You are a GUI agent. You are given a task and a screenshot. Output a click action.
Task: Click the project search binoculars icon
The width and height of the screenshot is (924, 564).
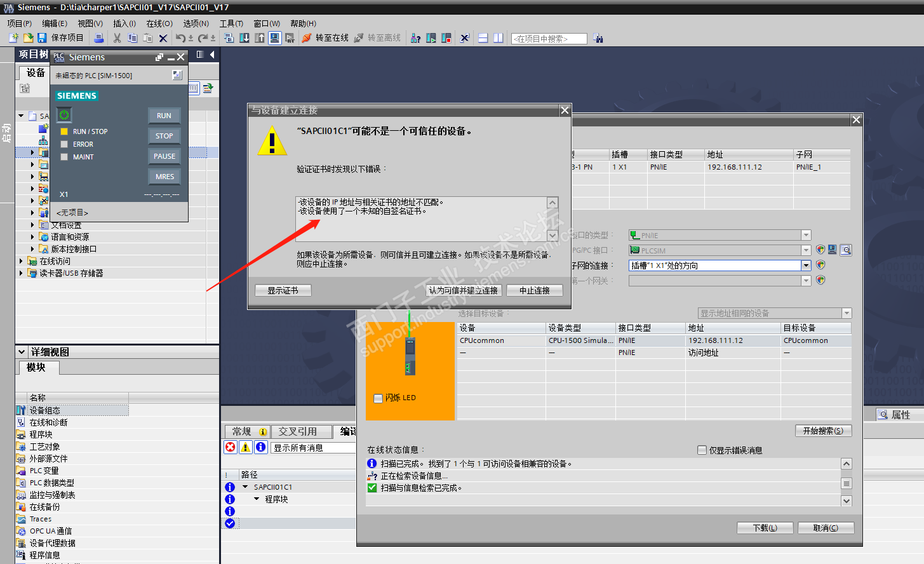click(598, 38)
